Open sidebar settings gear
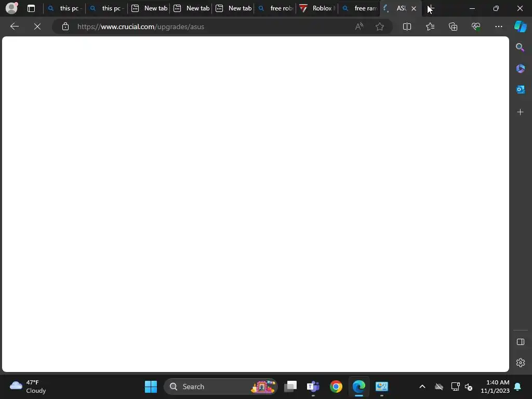 coord(520,363)
